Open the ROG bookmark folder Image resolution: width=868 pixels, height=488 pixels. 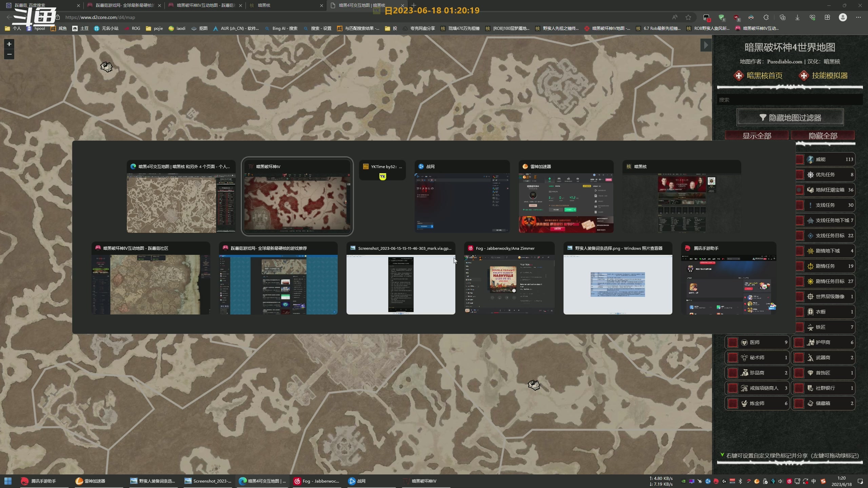coord(132,28)
